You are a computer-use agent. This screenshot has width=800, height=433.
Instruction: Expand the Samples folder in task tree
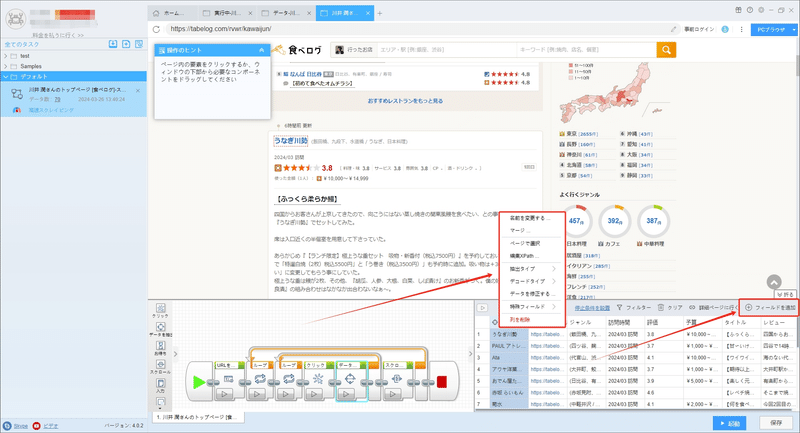(x=6, y=66)
